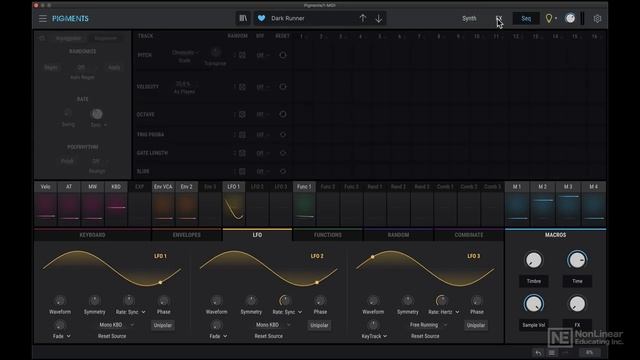640x360 pixels.
Task: Select the Velo modulation source
Action: (46, 204)
